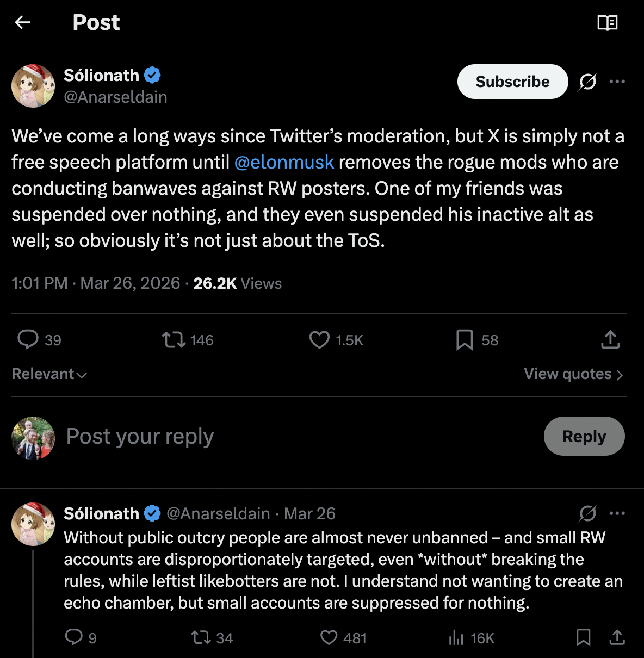Screen dimensions: 644x658
Task: Open more options on main post
Action: (x=617, y=82)
